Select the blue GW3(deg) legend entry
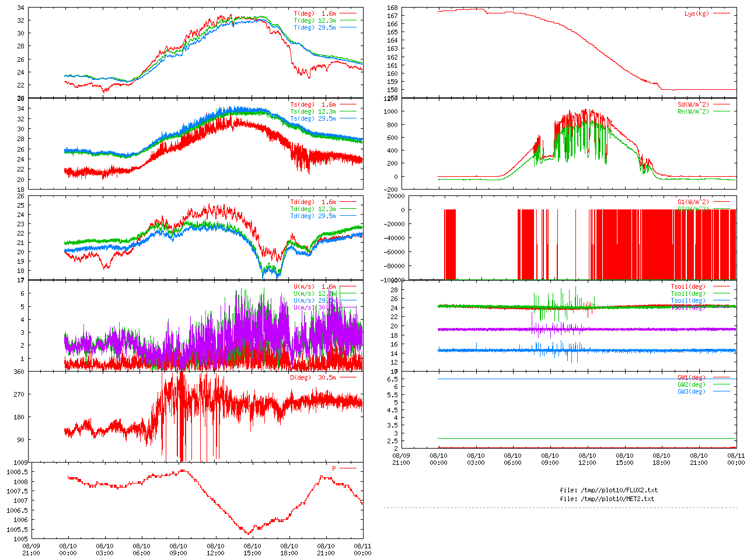Image resolution: width=747 pixels, height=560 pixels. (x=691, y=391)
